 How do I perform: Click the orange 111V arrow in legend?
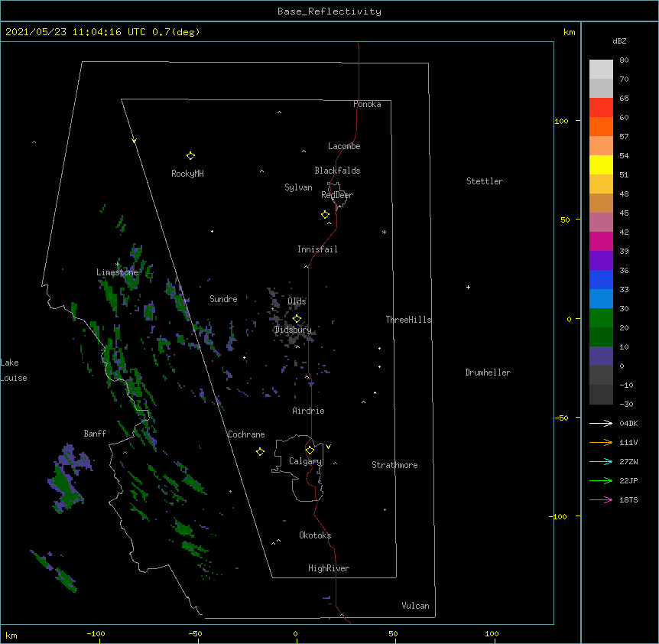pos(601,442)
